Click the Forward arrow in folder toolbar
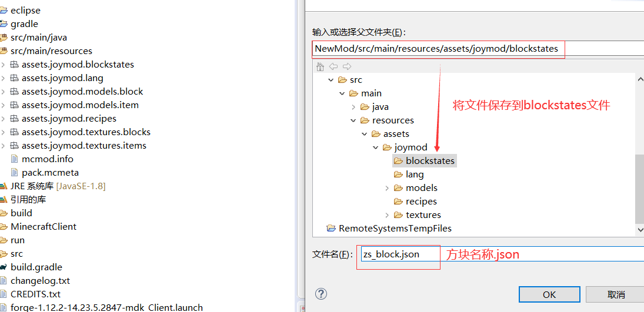 click(x=347, y=66)
